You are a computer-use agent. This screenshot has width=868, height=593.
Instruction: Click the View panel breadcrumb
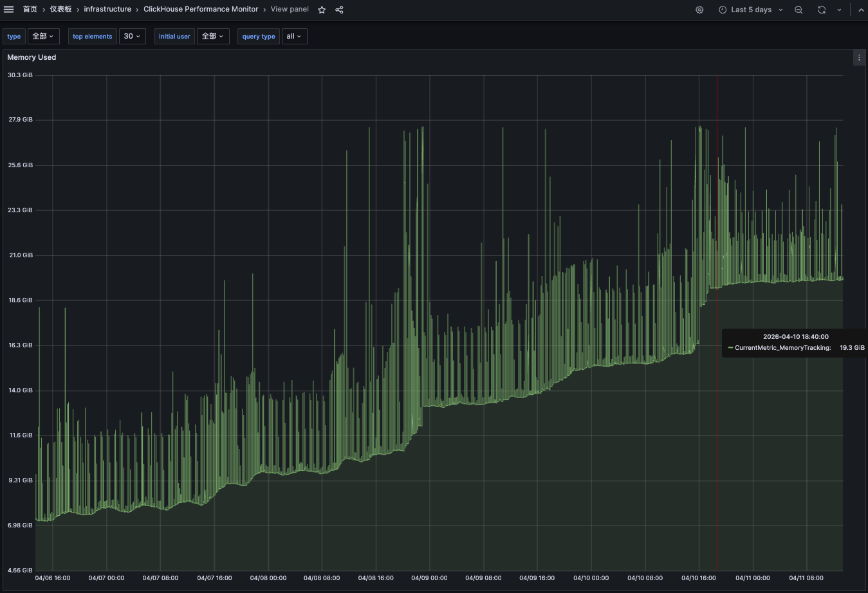click(290, 9)
